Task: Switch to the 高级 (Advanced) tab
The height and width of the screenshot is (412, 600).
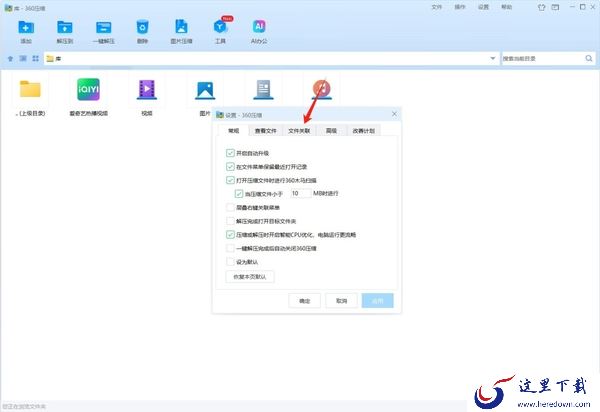Action: click(x=331, y=131)
